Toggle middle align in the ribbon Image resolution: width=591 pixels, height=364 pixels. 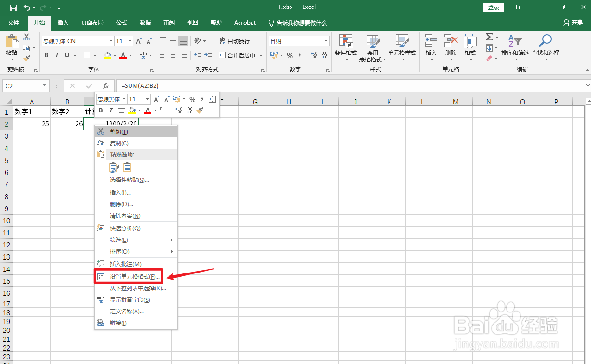point(173,41)
